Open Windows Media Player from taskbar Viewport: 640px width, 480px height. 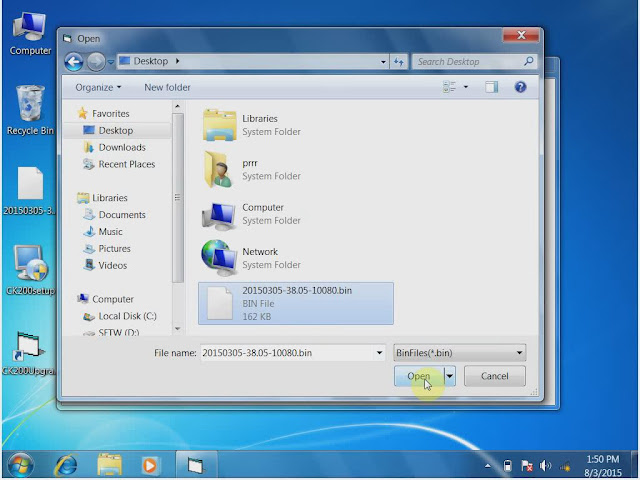click(149, 465)
